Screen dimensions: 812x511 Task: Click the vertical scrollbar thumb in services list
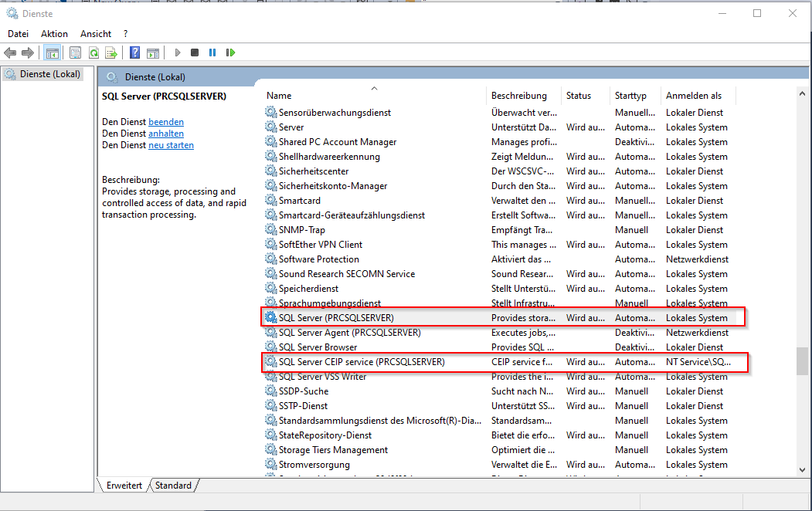(803, 361)
